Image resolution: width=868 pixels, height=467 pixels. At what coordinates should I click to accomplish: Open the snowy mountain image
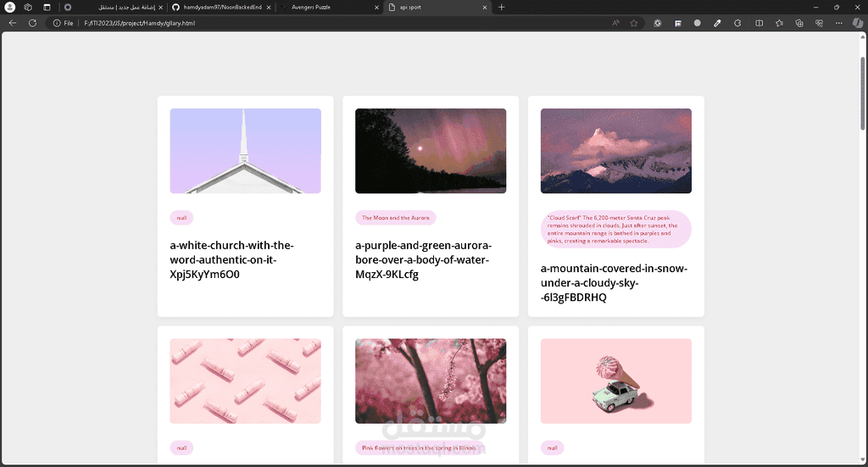point(616,151)
